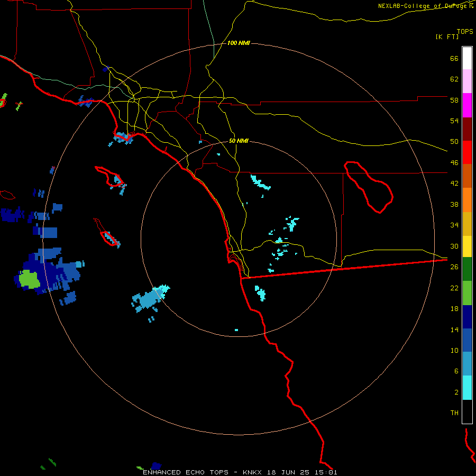This screenshot has height=476, width=476.
Task: Click the bright red legend swatch
Action: click(467, 152)
